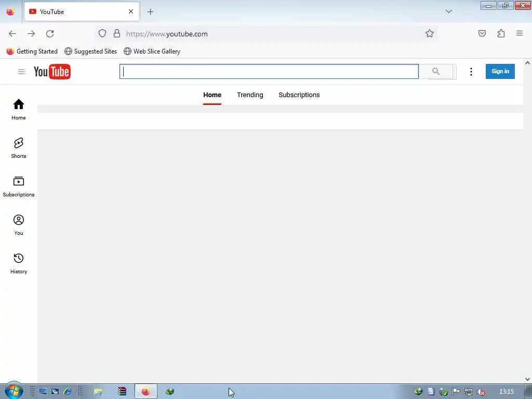
Task: Switch to the Subscriptions tab
Action: coord(299,95)
